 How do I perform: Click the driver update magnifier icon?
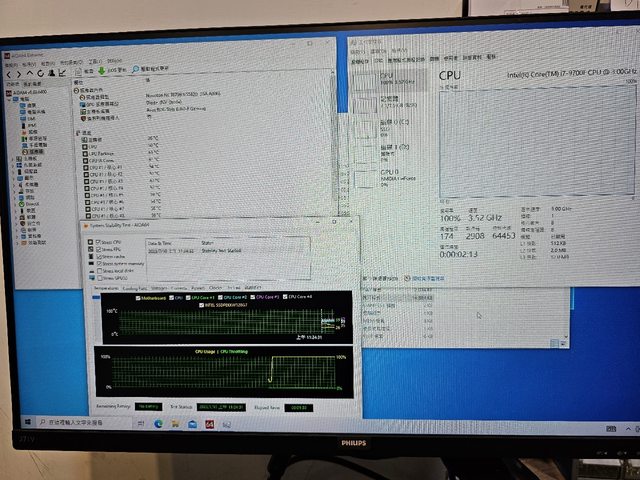pyautogui.click(x=134, y=71)
